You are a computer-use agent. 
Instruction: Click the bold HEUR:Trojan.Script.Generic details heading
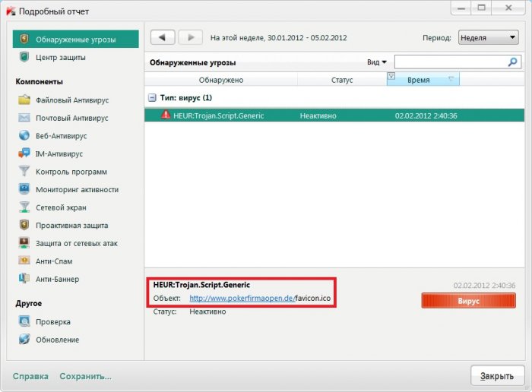(201, 285)
